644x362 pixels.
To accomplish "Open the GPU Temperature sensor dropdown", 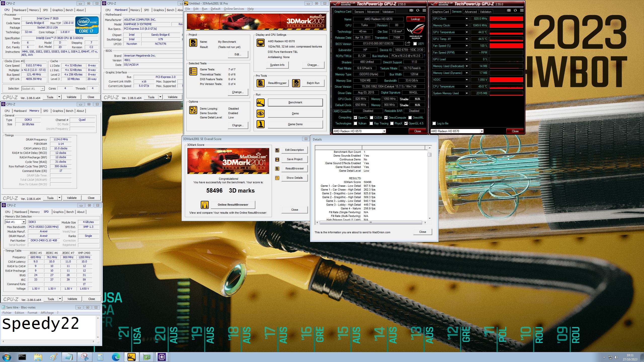I will pos(467,32).
